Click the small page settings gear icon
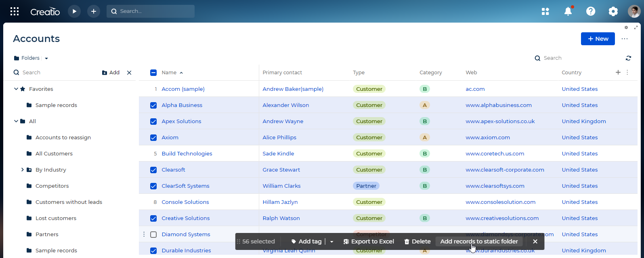The image size is (644, 258). [x=626, y=27]
